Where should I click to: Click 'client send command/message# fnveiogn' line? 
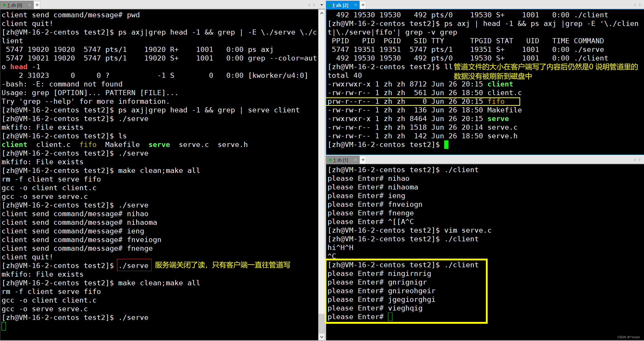(81, 240)
